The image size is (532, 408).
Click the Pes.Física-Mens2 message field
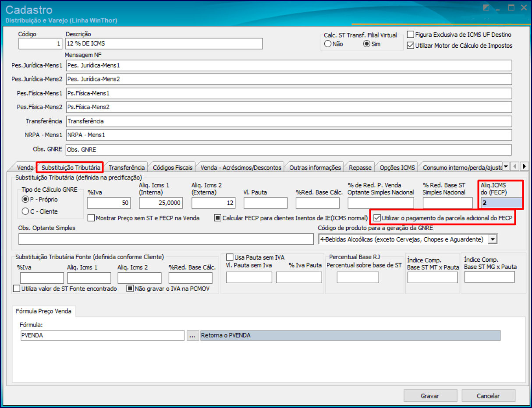(x=289, y=107)
